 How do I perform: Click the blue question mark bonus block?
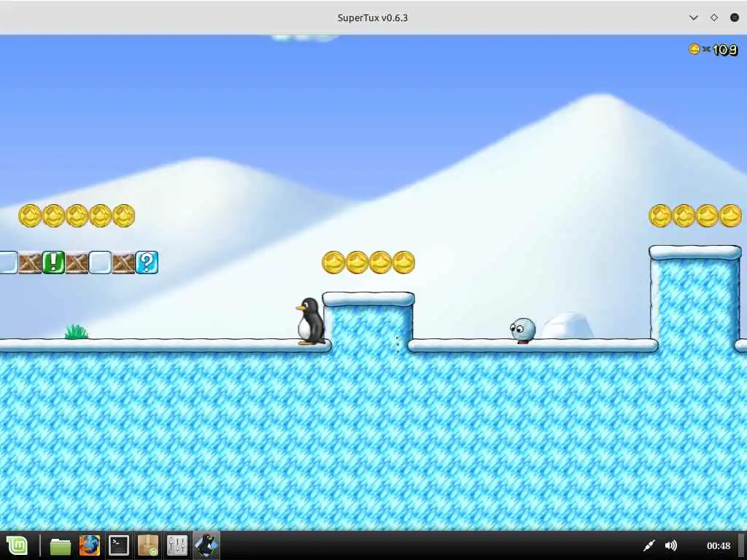pos(147,262)
